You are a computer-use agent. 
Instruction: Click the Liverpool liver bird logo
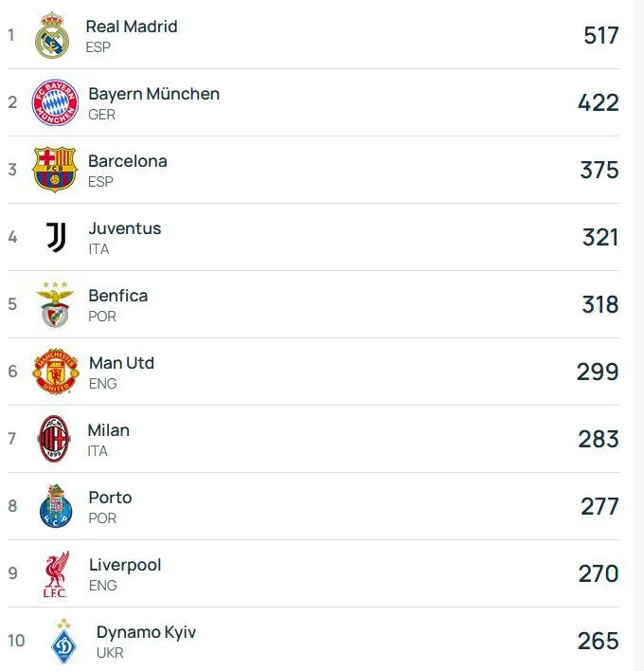[56, 574]
